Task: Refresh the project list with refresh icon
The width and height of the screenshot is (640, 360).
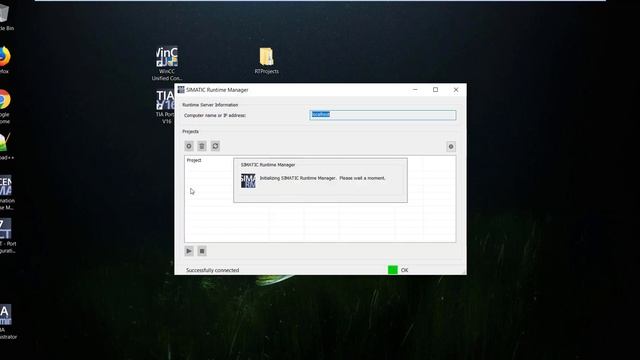Action: (x=216, y=146)
